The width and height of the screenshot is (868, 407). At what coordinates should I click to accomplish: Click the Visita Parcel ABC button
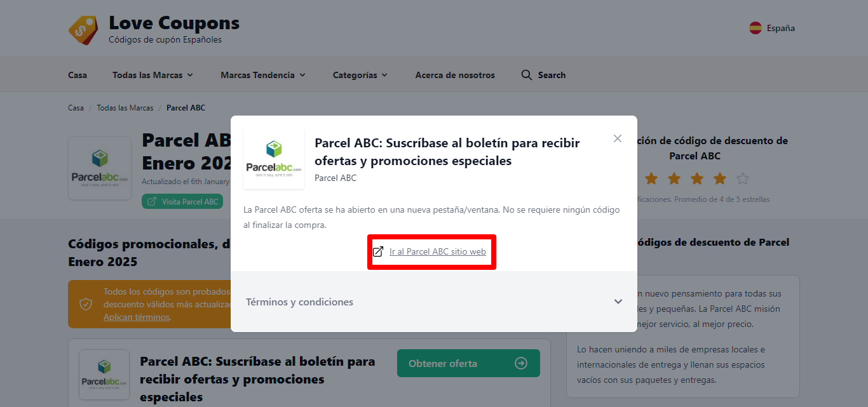click(182, 202)
